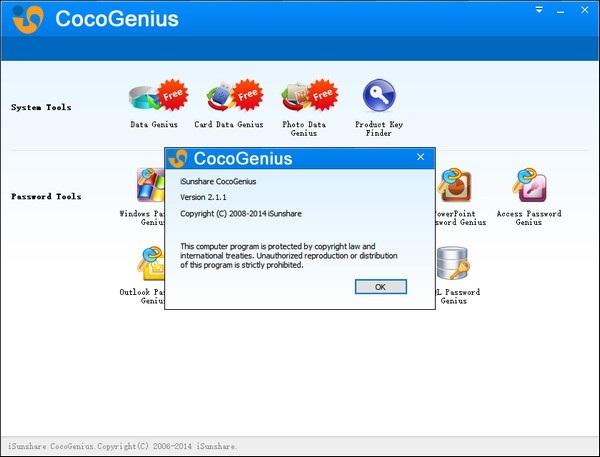Click the 'Product Key Finder' label
This screenshot has width=600, height=457.
(x=379, y=129)
